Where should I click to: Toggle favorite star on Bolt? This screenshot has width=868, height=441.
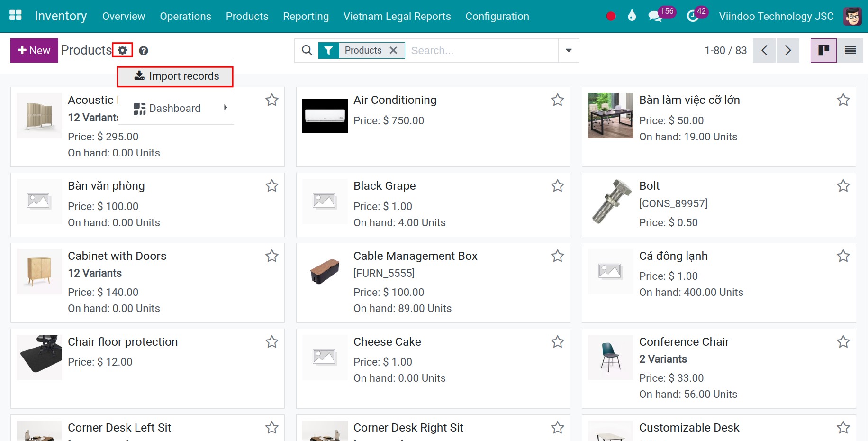[x=843, y=186]
